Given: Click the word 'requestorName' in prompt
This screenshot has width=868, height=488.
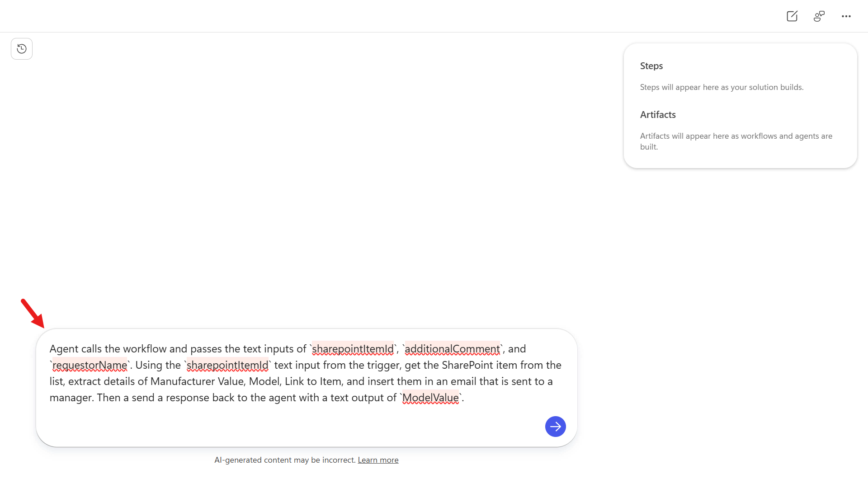Looking at the screenshot, I should (90, 365).
